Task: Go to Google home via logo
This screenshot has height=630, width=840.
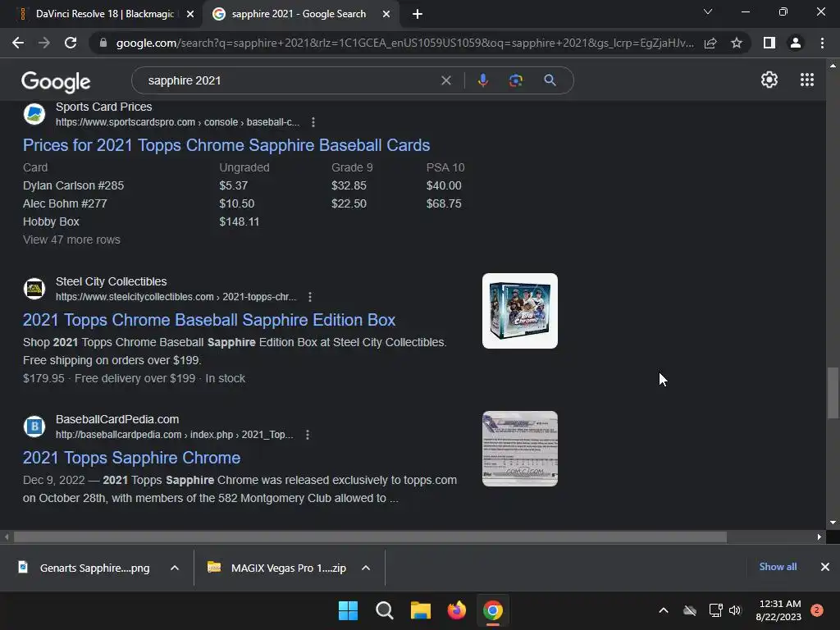Action: 56,81
